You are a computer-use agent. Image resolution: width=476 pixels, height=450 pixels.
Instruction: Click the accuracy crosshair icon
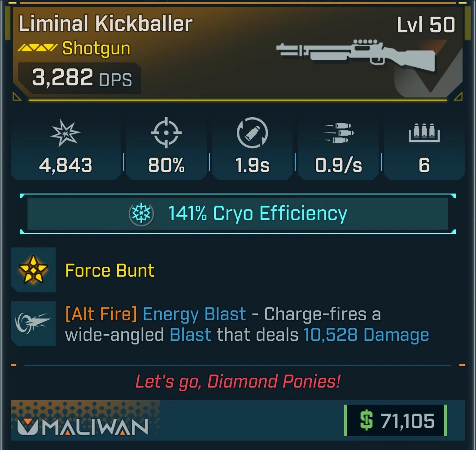pos(166,132)
